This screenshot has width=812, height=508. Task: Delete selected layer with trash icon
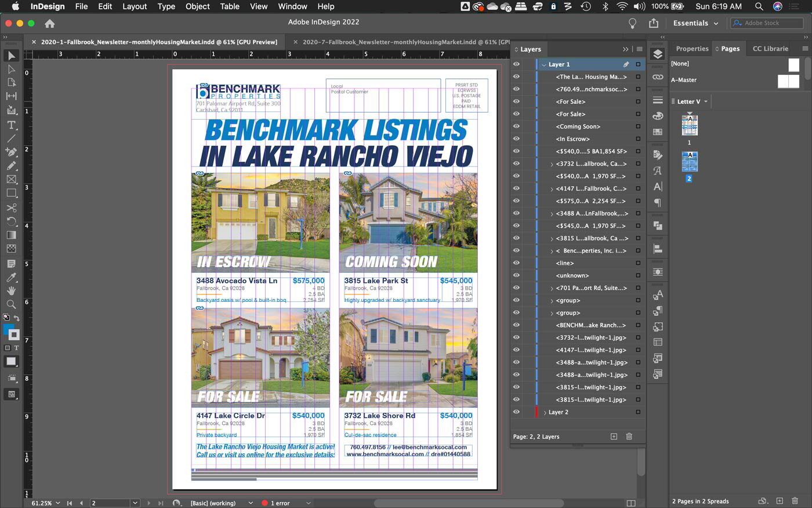[x=629, y=436]
